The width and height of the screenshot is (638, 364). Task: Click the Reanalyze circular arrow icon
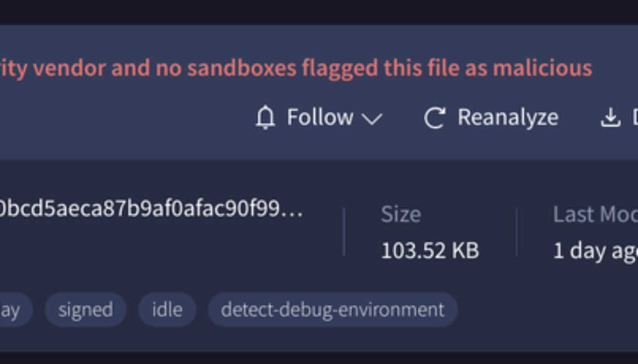434,118
